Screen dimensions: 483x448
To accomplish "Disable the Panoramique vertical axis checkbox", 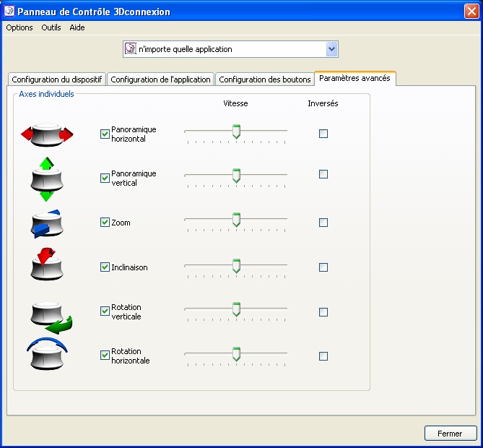I will 105,178.
